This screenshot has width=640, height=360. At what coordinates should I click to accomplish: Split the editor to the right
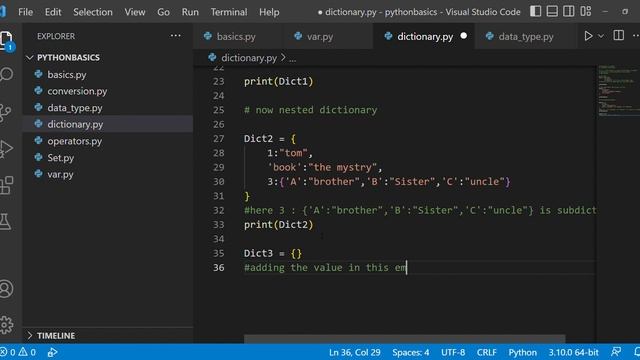point(619,36)
